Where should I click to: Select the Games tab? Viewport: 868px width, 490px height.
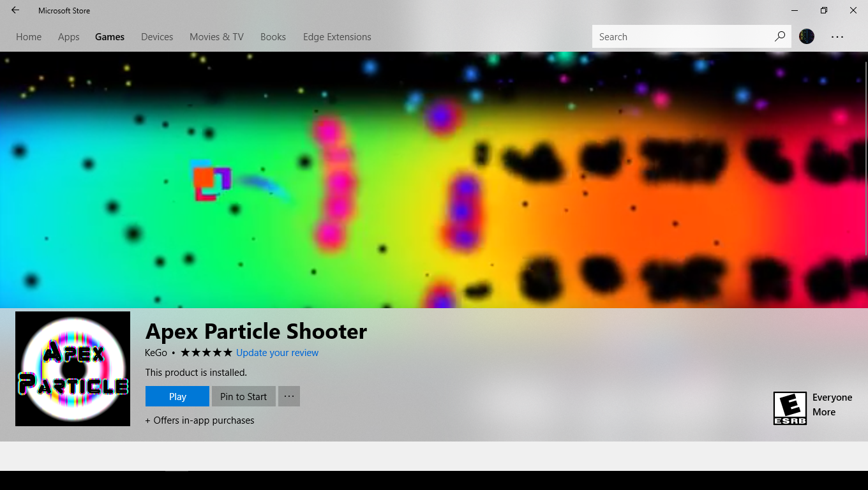110,37
